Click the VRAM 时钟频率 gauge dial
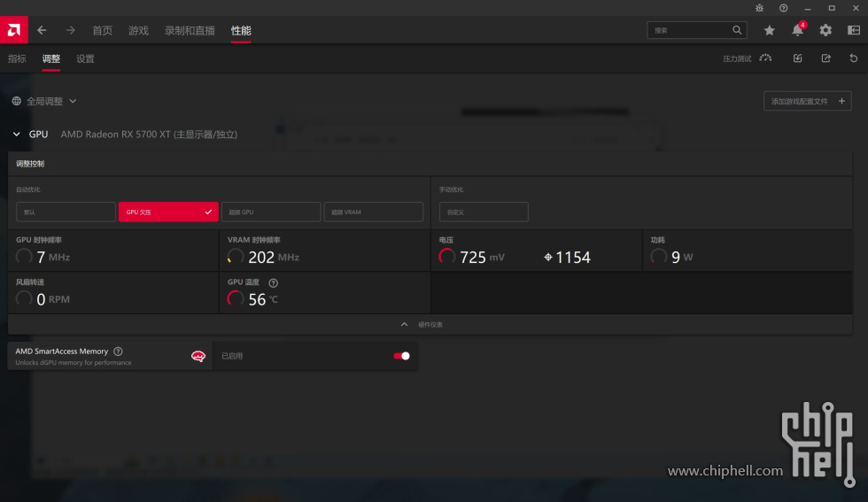Screen dimensions: 868x502 coord(236,256)
